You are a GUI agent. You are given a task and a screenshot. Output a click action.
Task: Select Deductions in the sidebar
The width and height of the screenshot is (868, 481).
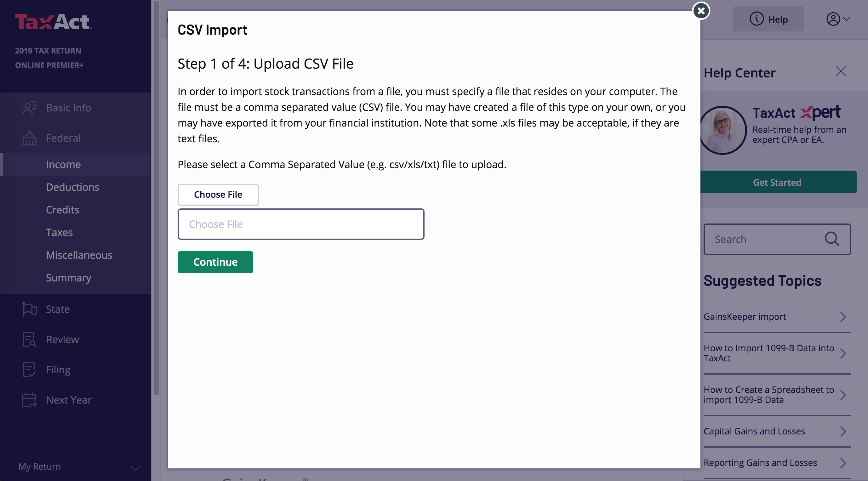click(x=72, y=187)
